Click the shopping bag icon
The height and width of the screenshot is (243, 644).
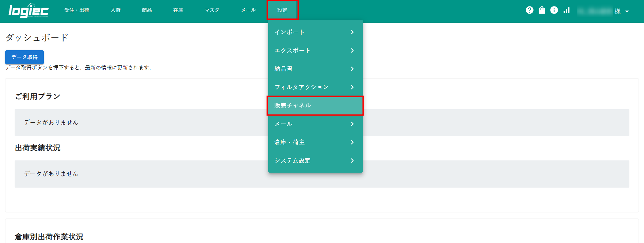pyautogui.click(x=542, y=10)
